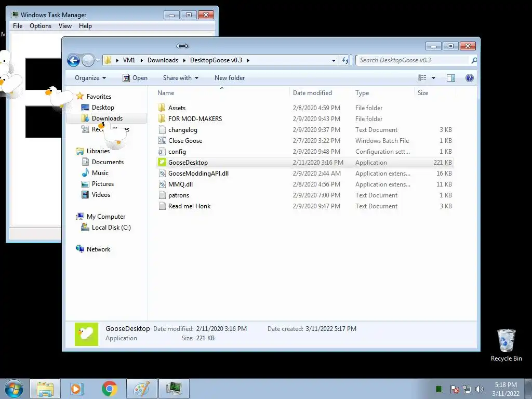Click Windows Explorer taskbar icon
This screenshot has width=532, height=399.
coord(45,389)
